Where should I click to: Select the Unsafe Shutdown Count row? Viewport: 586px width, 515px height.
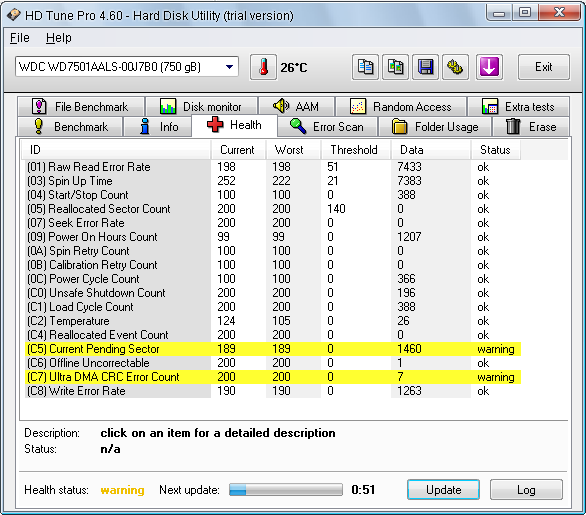[273, 293]
